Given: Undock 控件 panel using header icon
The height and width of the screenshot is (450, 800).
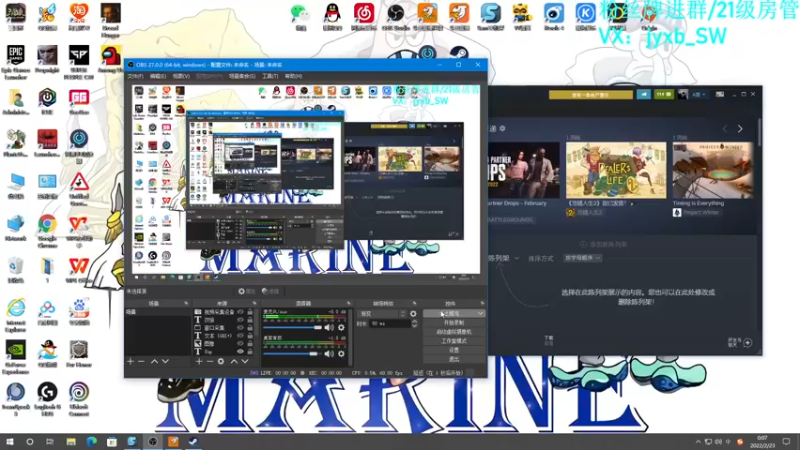Looking at the screenshot, I should click(482, 304).
